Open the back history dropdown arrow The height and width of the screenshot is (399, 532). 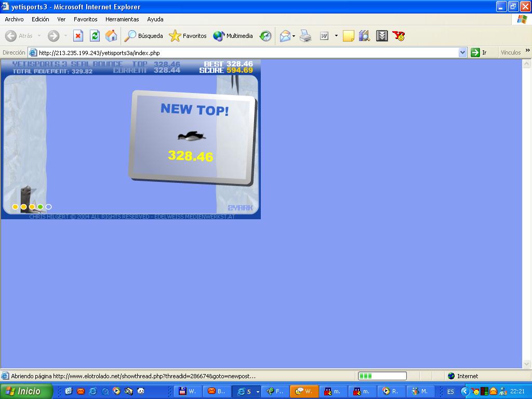pyautogui.click(x=39, y=36)
